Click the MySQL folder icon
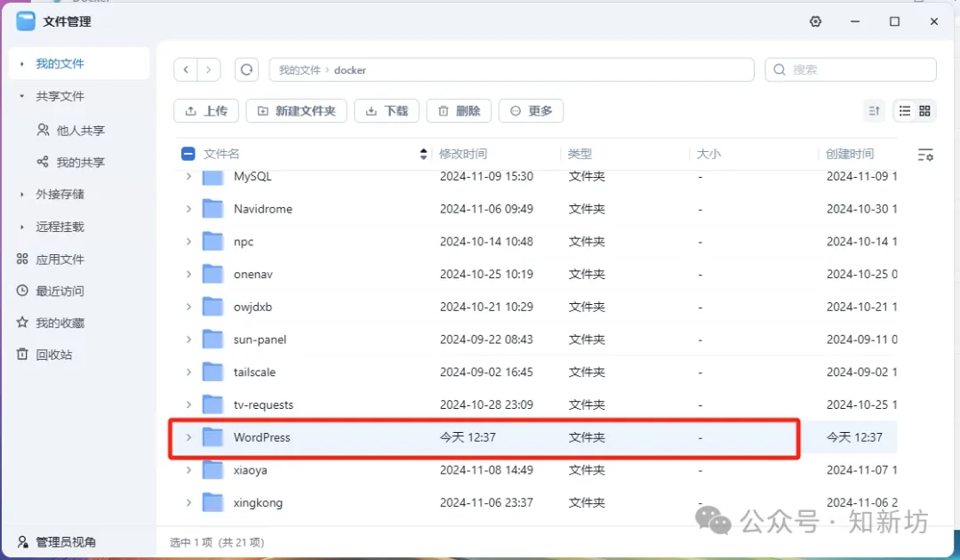 click(212, 176)
